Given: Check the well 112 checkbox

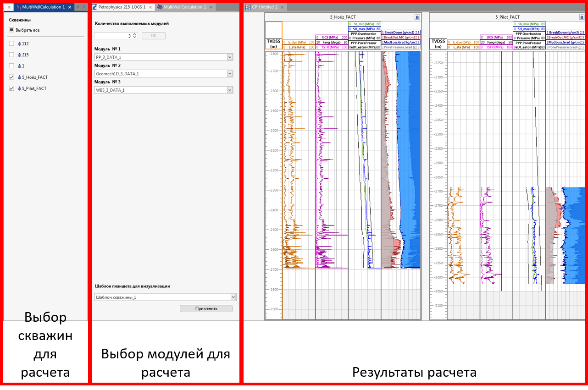Looking at the screenshot, I should (11, 44).
